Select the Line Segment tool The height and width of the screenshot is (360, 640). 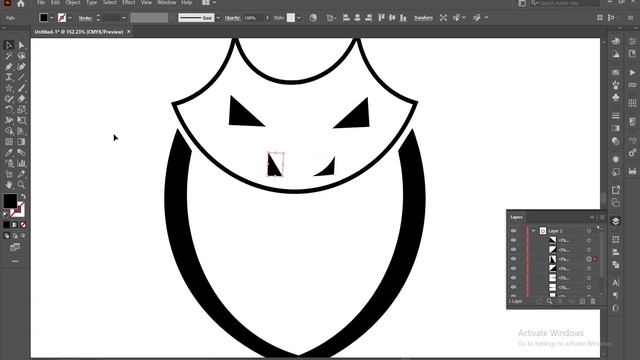[x=21, y=77]
